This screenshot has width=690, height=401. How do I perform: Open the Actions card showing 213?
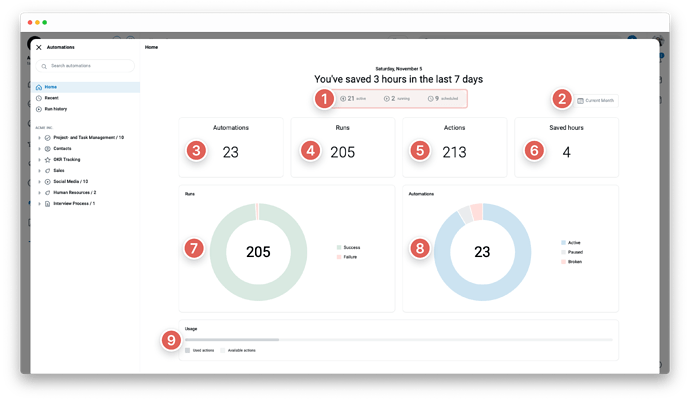pyautogui.click(x=455, y=147)
